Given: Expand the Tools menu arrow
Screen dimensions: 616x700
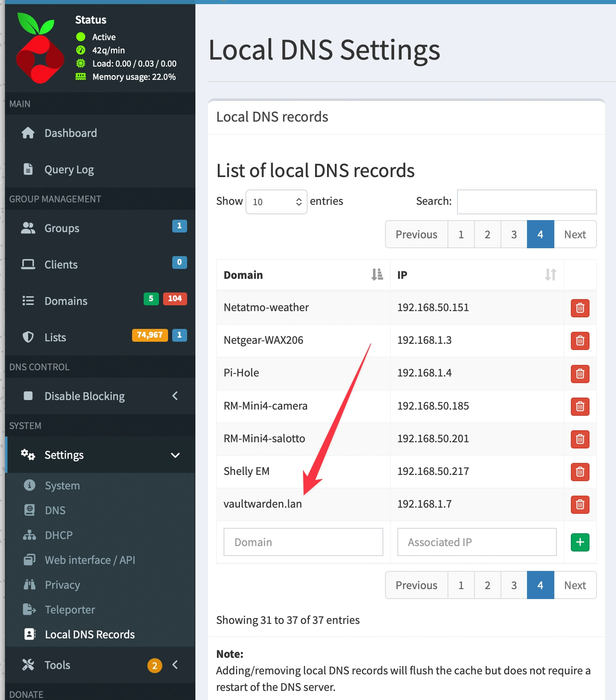Looking at the screenshot, I should (x=175, y=665).
